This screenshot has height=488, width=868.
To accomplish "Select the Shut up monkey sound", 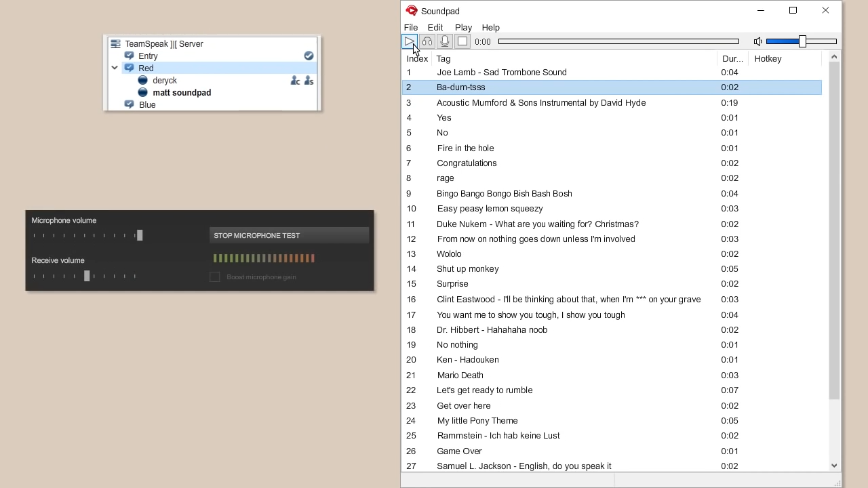I will click(612, 269).
